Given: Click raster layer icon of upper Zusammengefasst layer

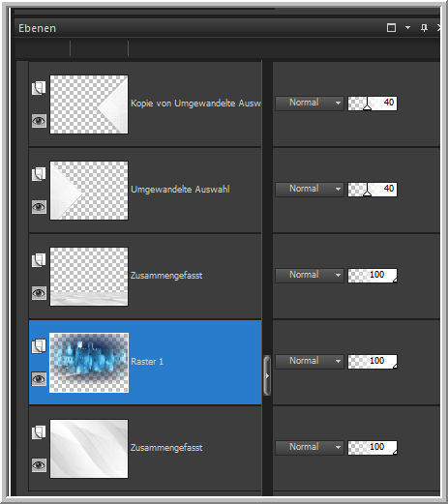Looking at the screenshot, I should [39, 260].
